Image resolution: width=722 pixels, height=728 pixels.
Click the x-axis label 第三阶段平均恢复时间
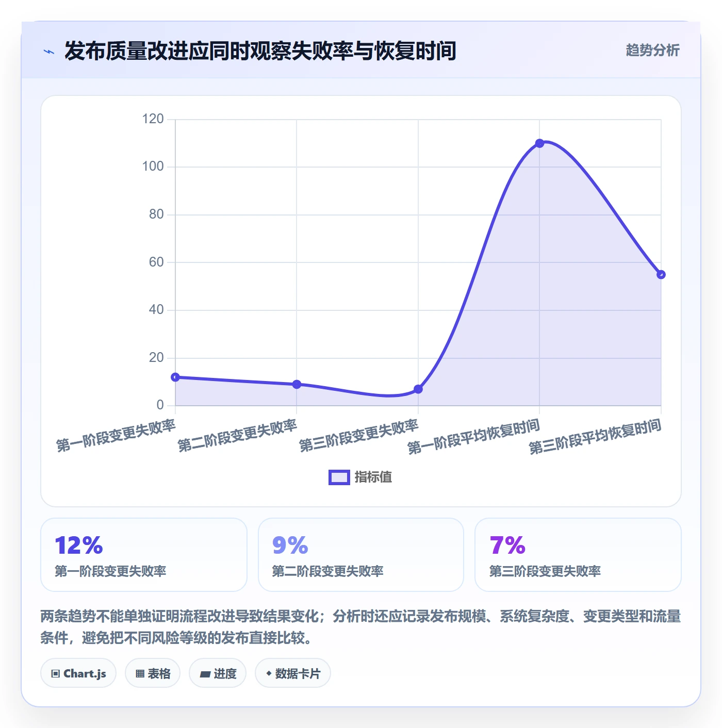coord(595,437)
